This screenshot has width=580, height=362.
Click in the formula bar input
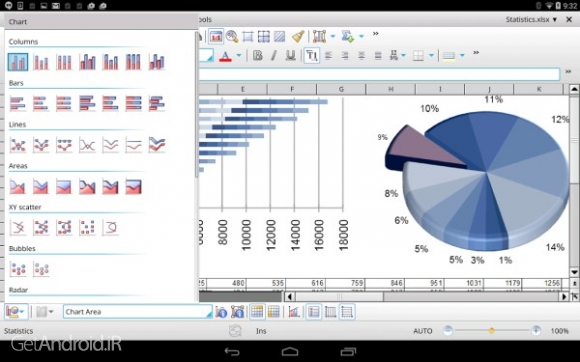point(379,74)
